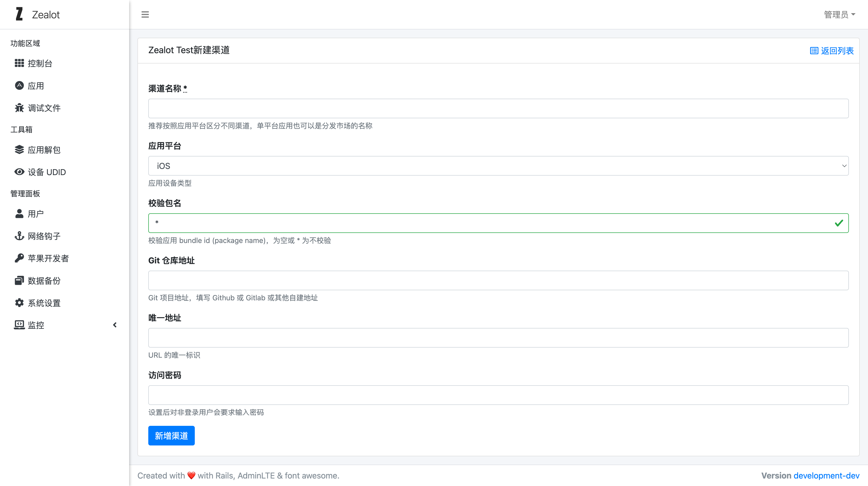Click the 推荐按照应用平台区分不同渠道 hint text

click(260, 126)
